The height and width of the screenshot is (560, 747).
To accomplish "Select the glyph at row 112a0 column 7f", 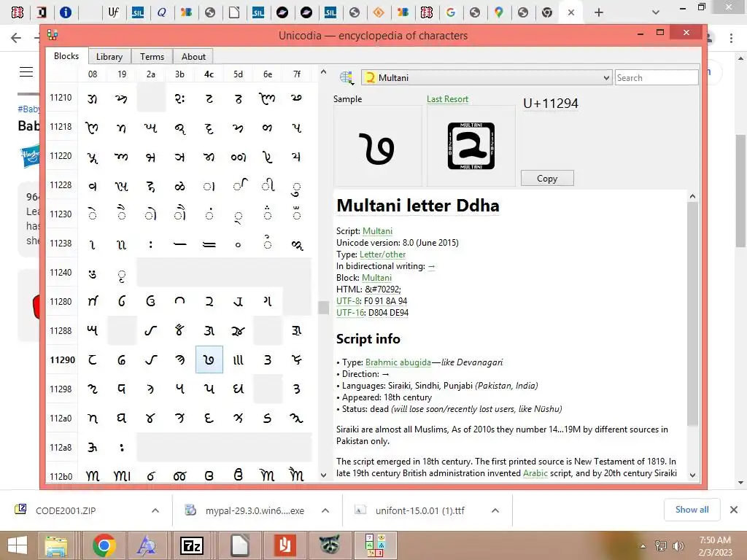I will (x=297, y=418).
